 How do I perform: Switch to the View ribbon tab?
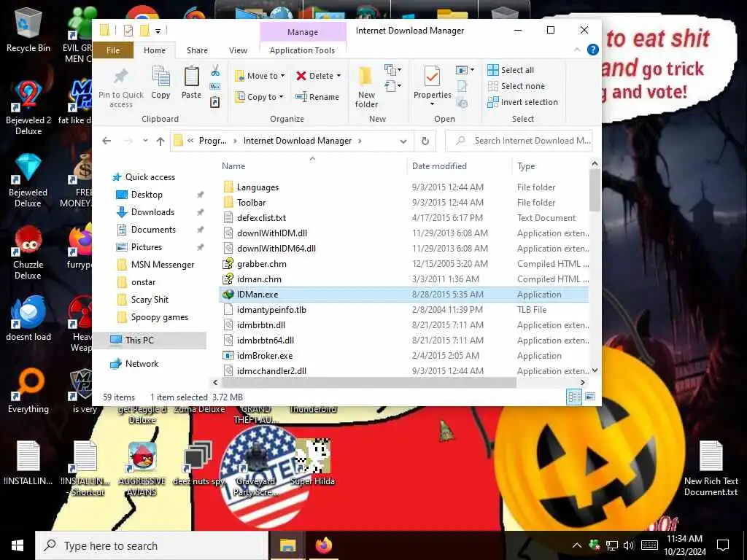238,50
